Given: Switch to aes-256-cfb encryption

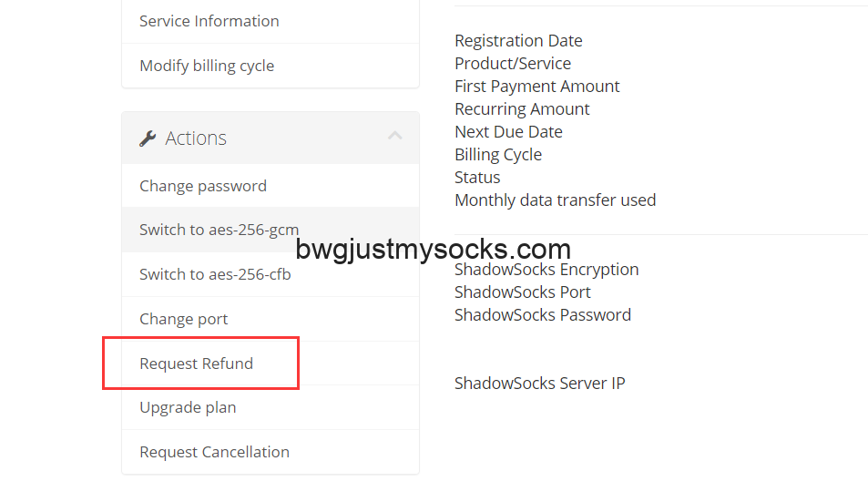Looking at the screenshot, I should (215, 274).
